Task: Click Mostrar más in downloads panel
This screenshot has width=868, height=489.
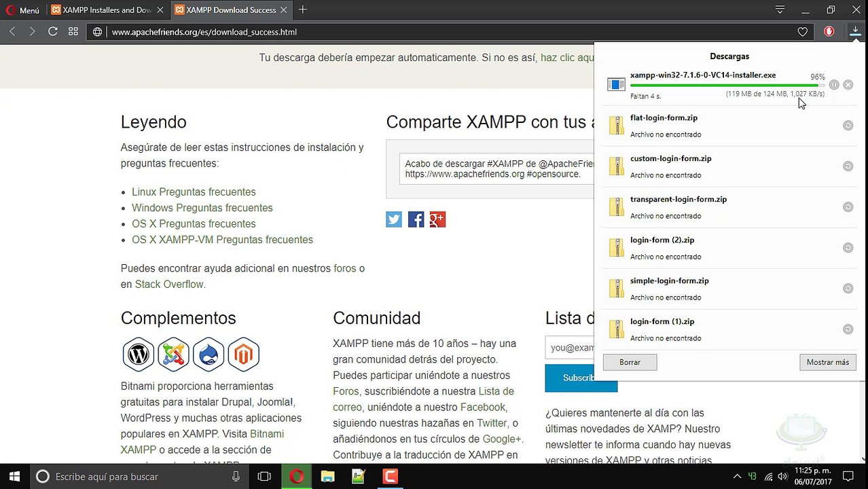Action: (x=827, y=363)
